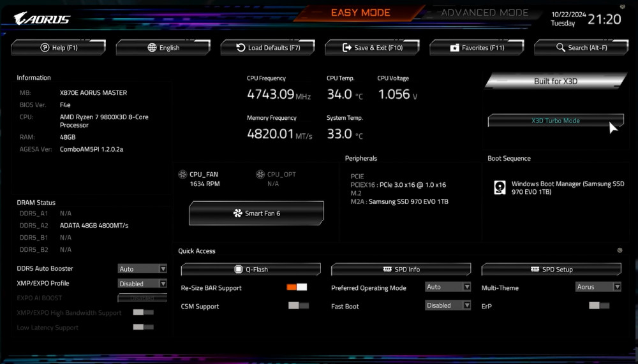Click the date and time display

(586, 18)
